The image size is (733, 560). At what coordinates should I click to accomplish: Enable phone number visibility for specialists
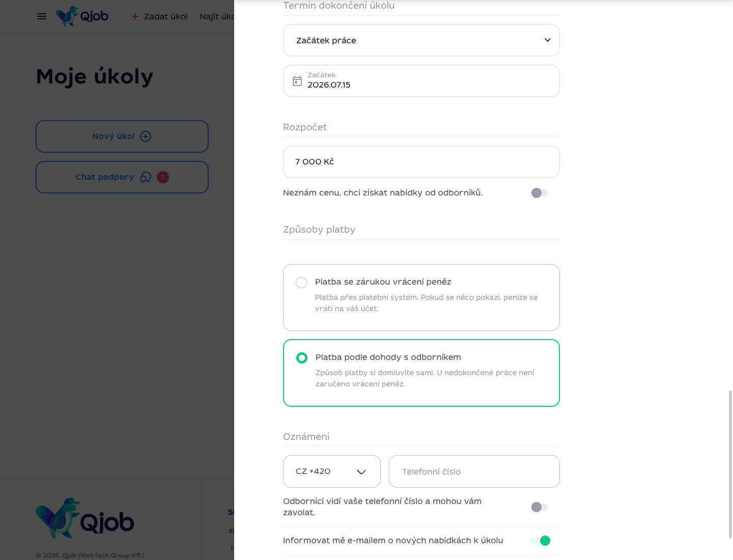[540, 507]
